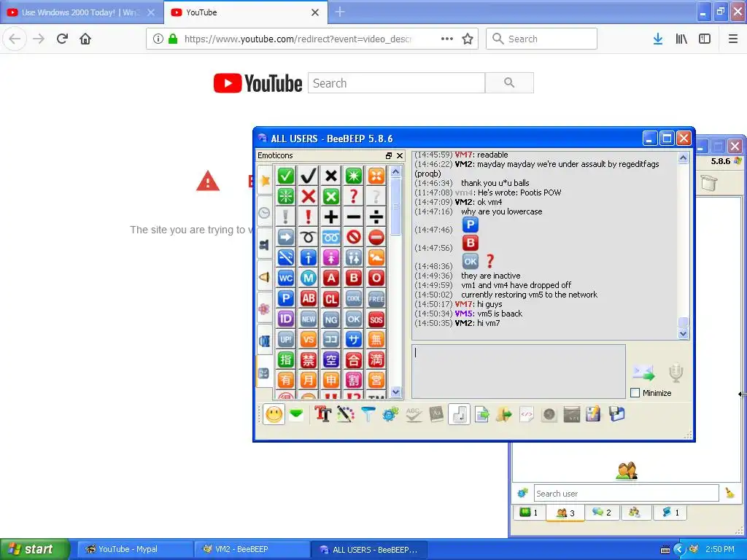Click the dictionary book icon
Viewport: 747px width, 560px height.
[x=436, y=414]
